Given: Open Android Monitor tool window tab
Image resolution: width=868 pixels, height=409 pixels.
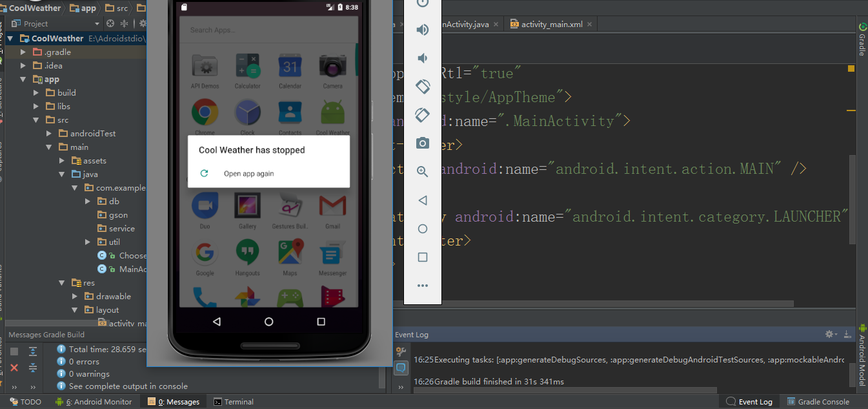Looking at the screenshot, I should pos(94,402).
